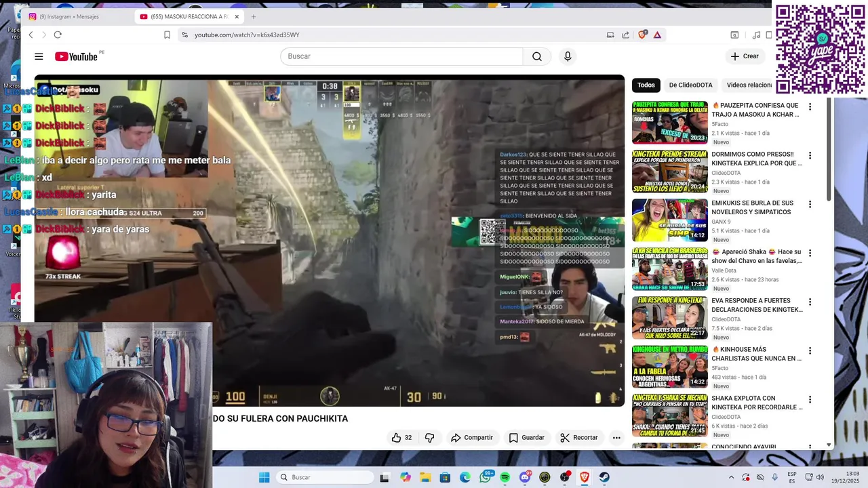This screenshot has height=488, width=868.
Task: Filter by De ClidеoDOTA chip
Action: pyautogui.click(x=690, y=85)
